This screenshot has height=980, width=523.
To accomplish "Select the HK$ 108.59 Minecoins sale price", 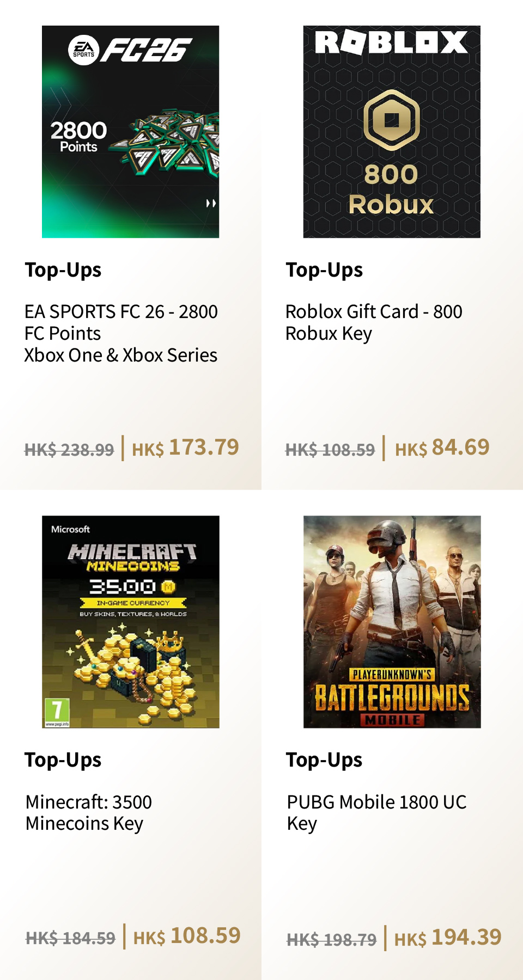I will (x=187, y=936).
